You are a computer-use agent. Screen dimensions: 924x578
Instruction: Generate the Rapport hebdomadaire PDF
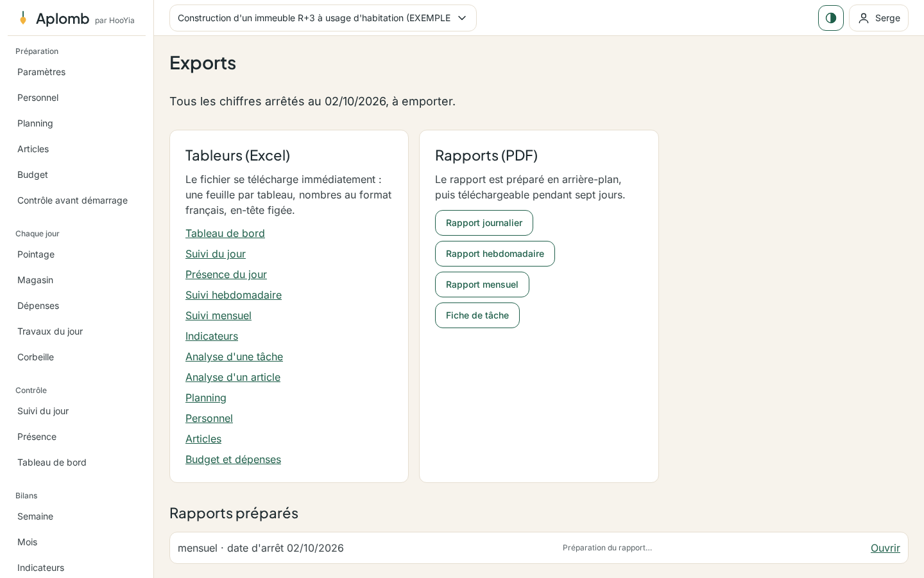click(495, 254)
